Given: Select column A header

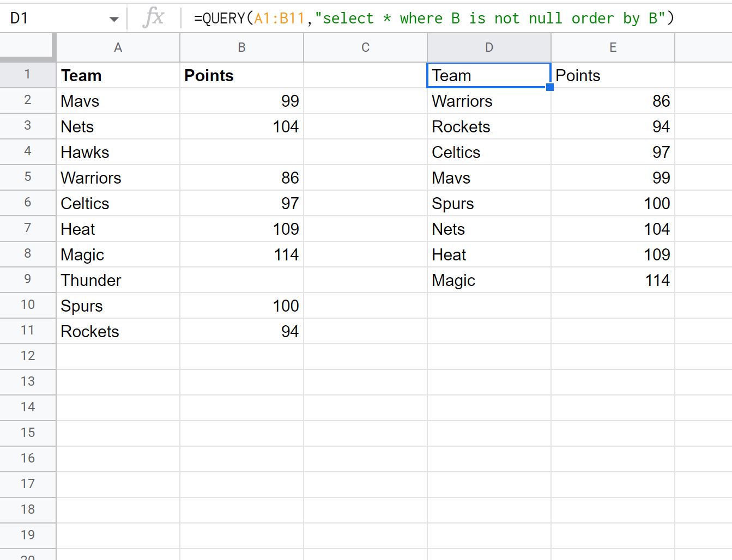Looking at the screenshot, I should click(x=118, y=47).
